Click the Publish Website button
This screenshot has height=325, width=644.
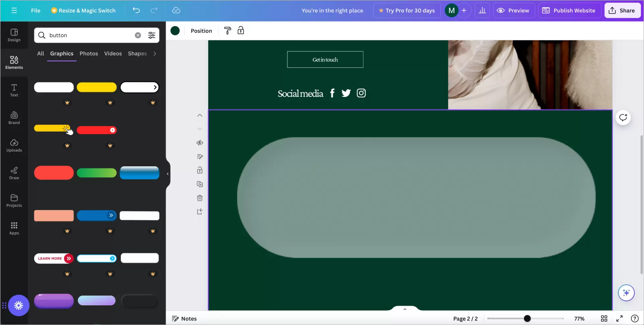click(x=569, y=10)
